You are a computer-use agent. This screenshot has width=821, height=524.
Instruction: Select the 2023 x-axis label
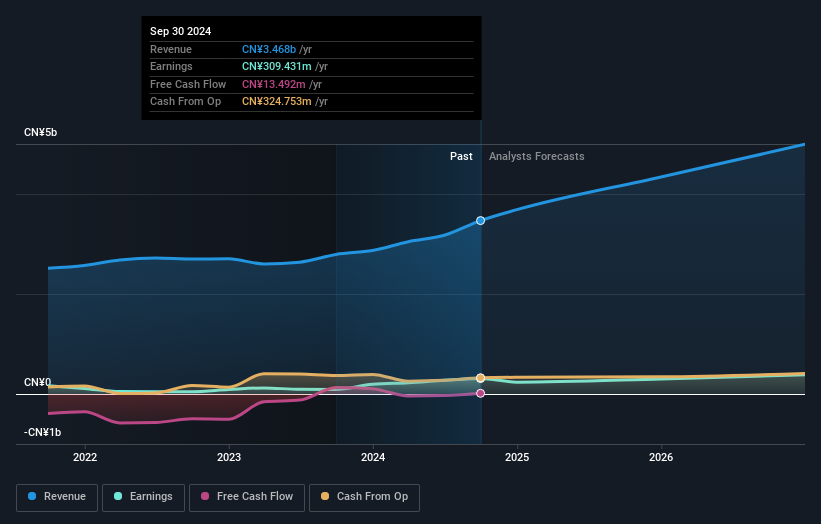point(229,457)
